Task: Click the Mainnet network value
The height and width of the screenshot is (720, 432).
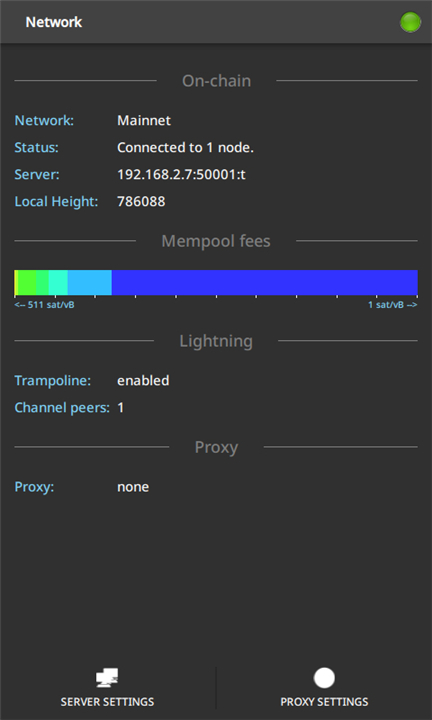Action: coord(144,120)
